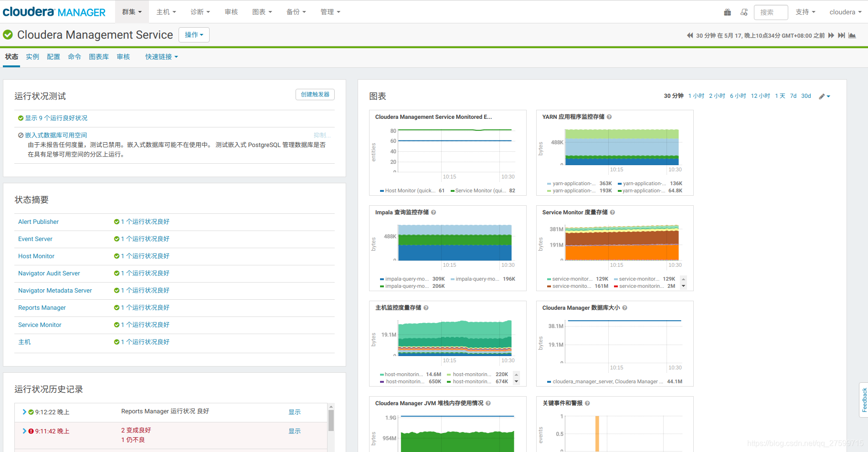Open the 备份 menu
The image size is (868, 452).
(x=296, y=12)
